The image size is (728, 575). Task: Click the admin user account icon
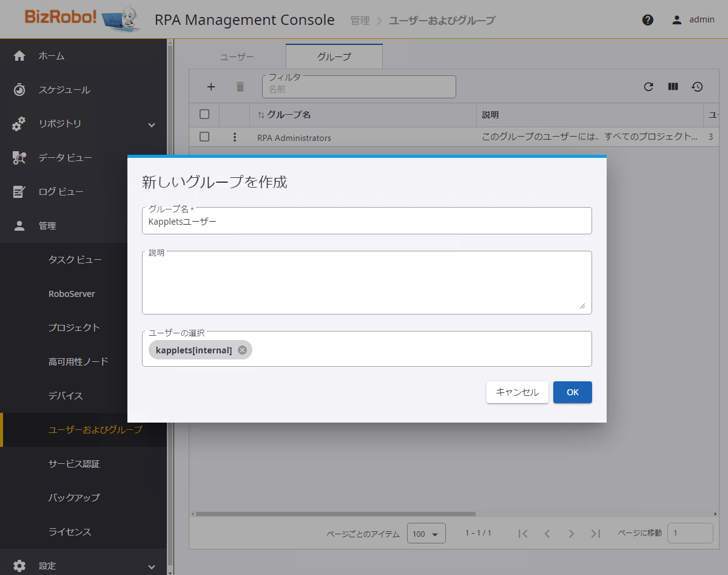point(677,20)
